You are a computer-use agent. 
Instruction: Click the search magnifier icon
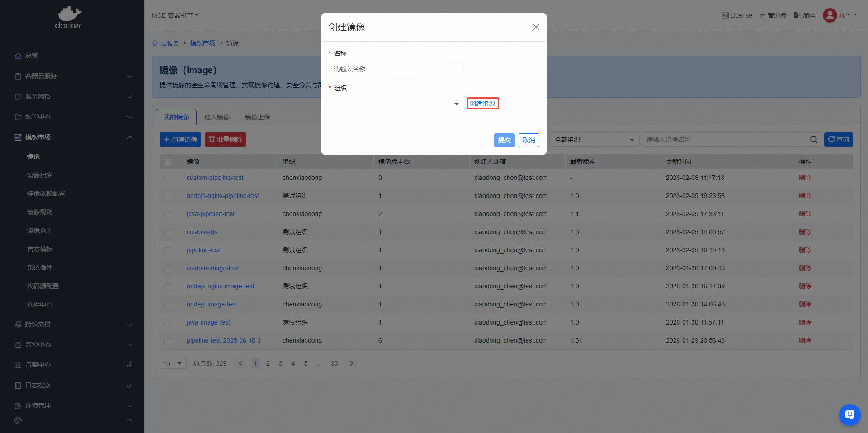(813, 140)
